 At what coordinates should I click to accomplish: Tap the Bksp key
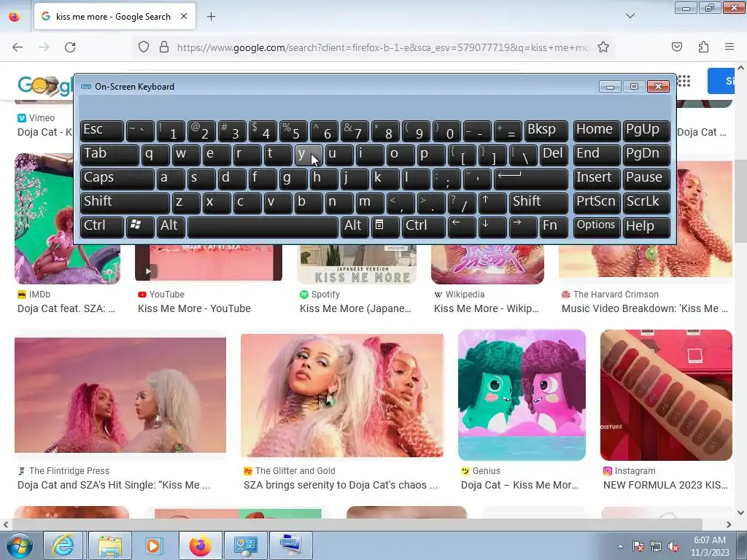pos(546,131)
